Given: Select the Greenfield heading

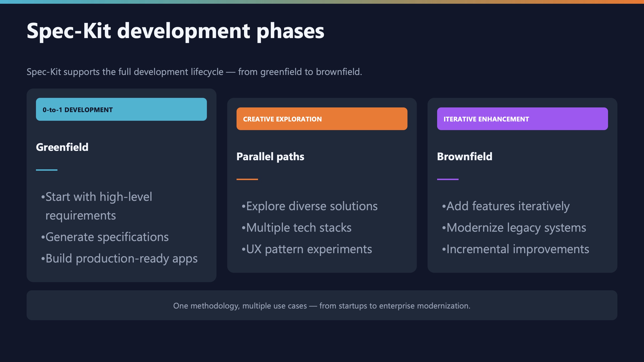Looking at the screenshot, I should [x=62, y=147].
